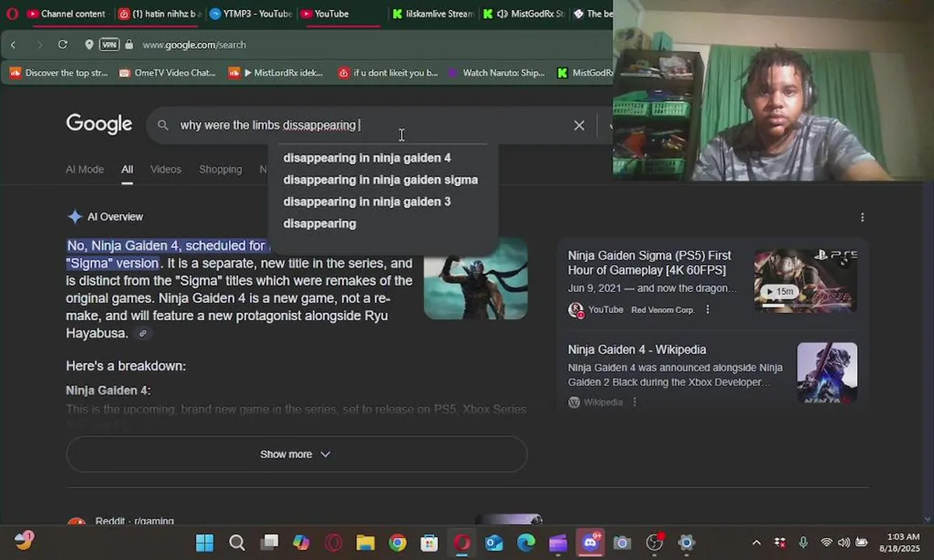Switch to hatin nihhz browser tab
The image size is (934, 560).
pos(159,14)
